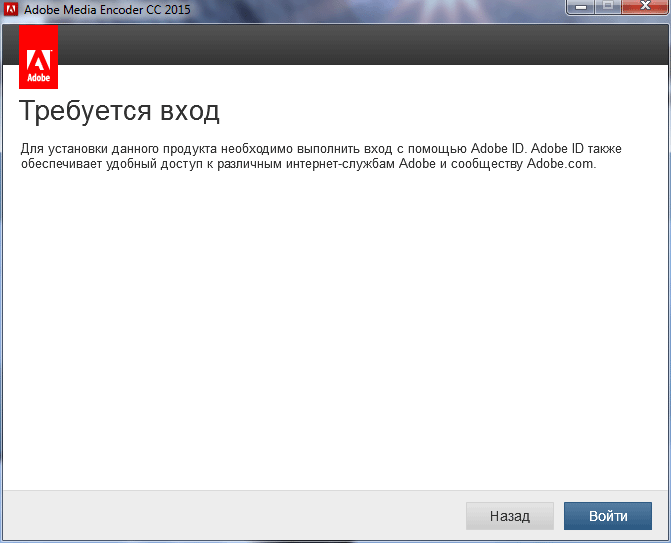The width and height of the screenshot is (671, 543).
Task: Click the red Adobe logo
Action: pyautogui.click(x=39, y=57)
